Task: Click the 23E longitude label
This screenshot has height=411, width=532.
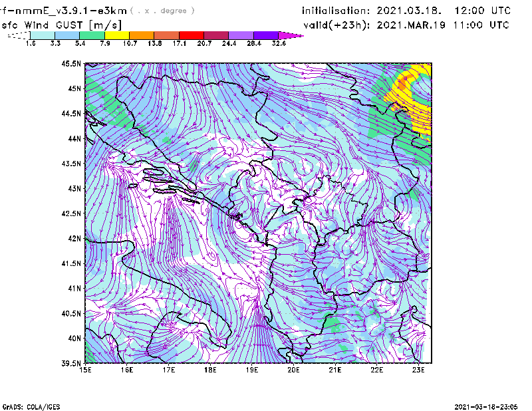Action: 418,370
